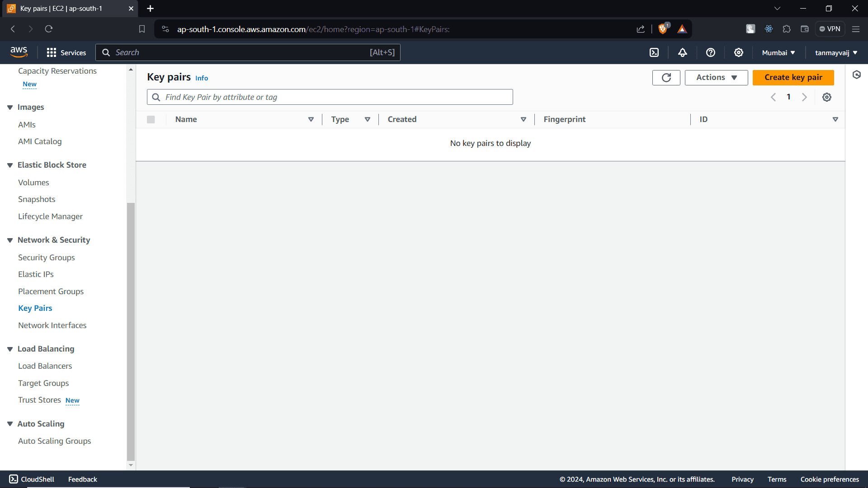Open CloudShell from the top toolbar
868x488 pixels.
point(654,52)
